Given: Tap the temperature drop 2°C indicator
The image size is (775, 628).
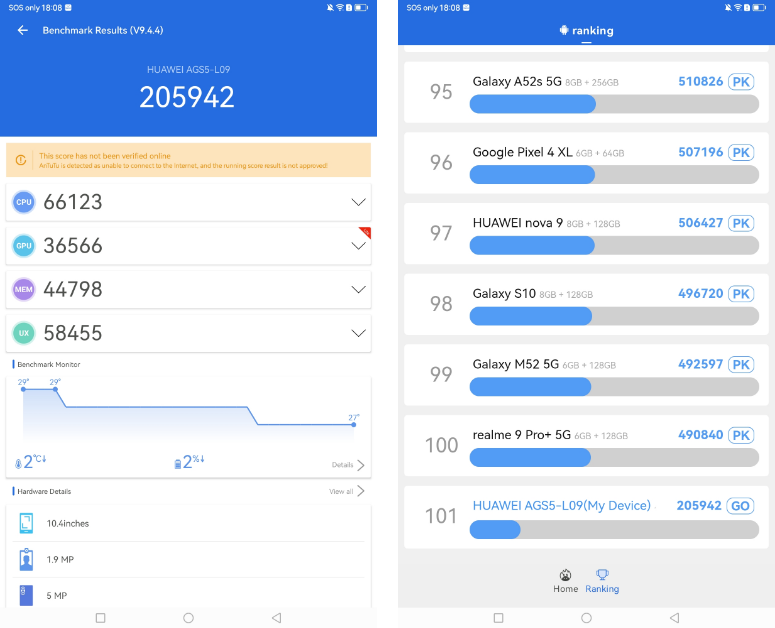Looking at the screenshot, I should pos(31,461).
